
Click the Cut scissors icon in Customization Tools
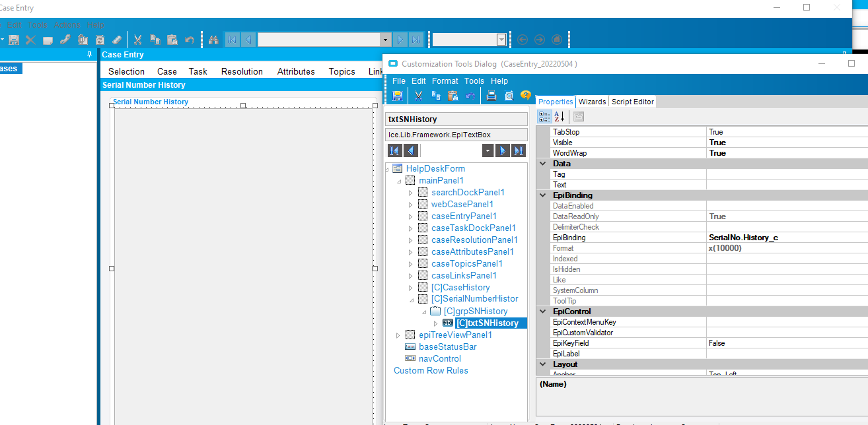[x=418, y=96]
